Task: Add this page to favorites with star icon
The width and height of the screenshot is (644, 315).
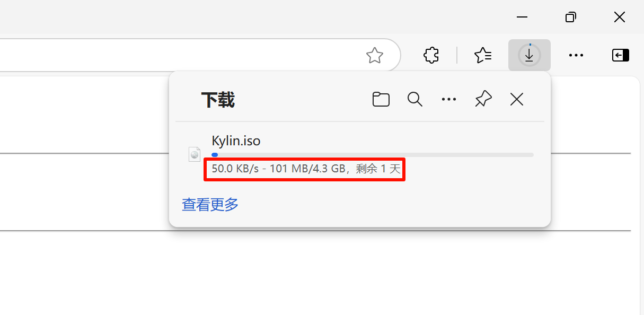Action: click(375, 55)
